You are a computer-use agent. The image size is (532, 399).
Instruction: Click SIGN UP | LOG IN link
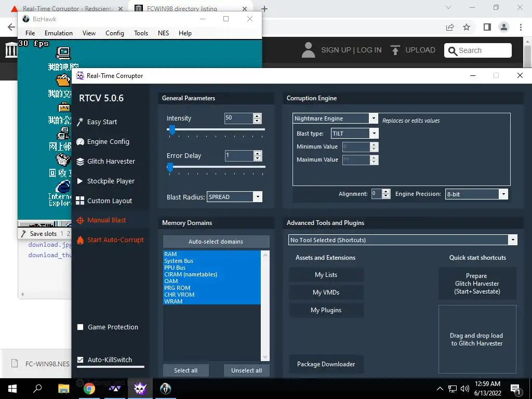point(351,50)
